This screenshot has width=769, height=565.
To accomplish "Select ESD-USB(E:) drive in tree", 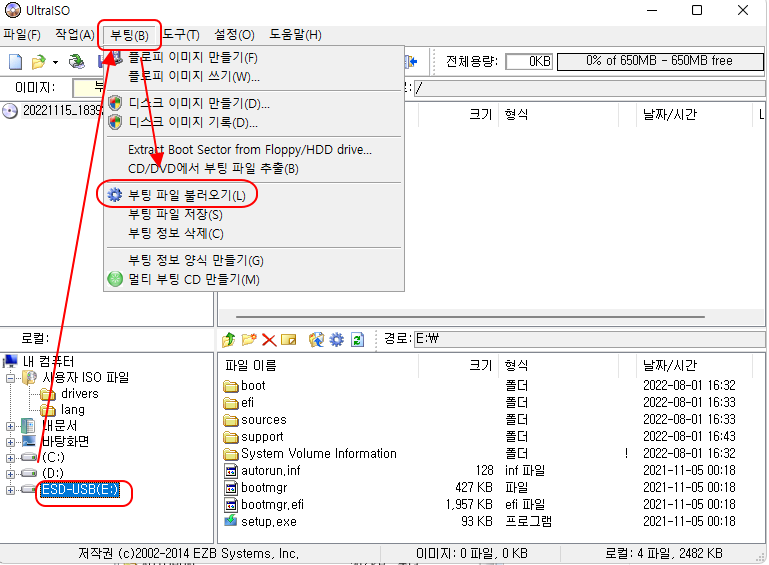I will point(80,489).
